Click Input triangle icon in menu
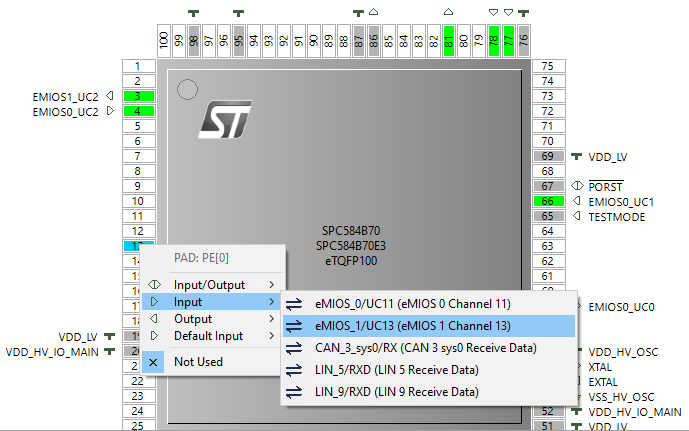Image resolution: width=689 pixels, height=431 pixels. click(154, 301)
